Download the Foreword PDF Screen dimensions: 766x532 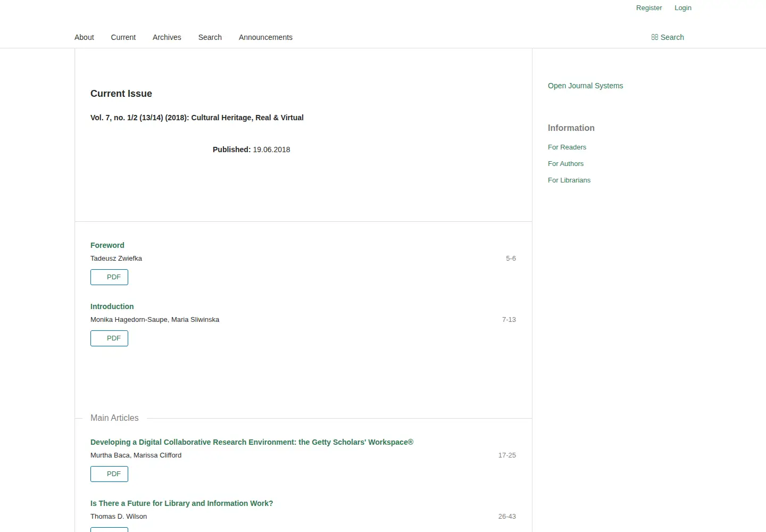pos(109,277)
